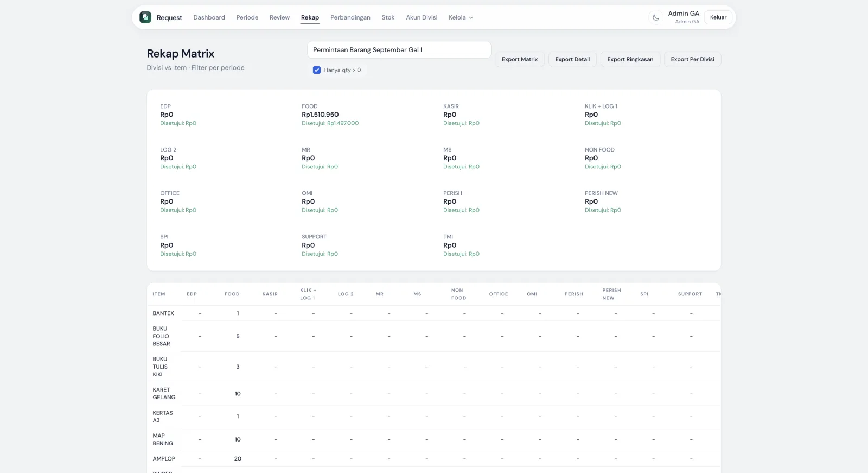Navigate to the Stok tab
The height and width of the screenshot is (473, 868).
click(x=388, y=17)
